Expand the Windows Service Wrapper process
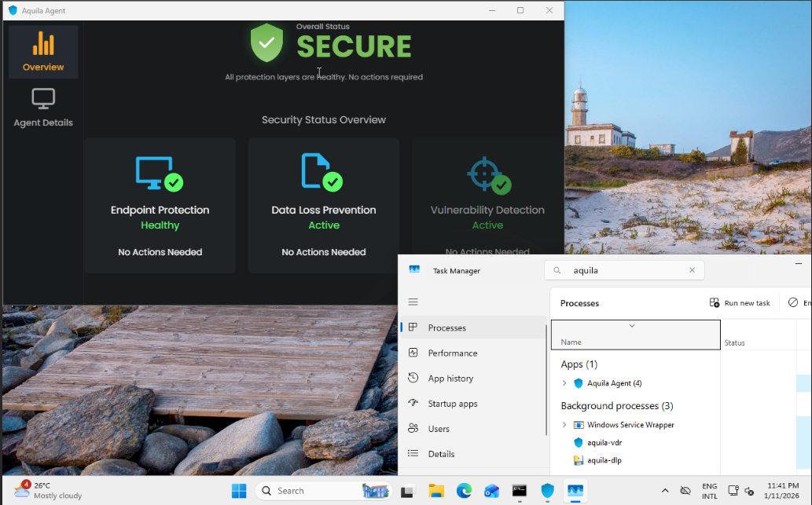 (x=564, y=425)
